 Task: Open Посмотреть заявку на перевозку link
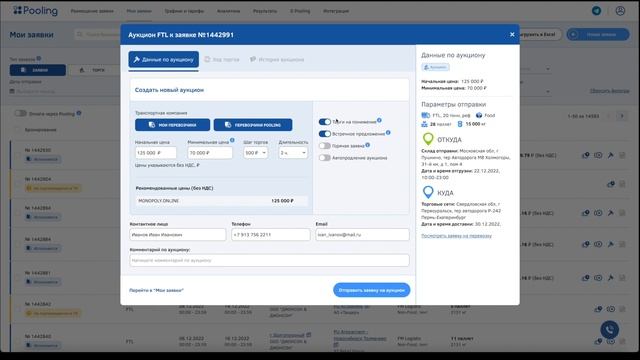click(x=456, y=236)
